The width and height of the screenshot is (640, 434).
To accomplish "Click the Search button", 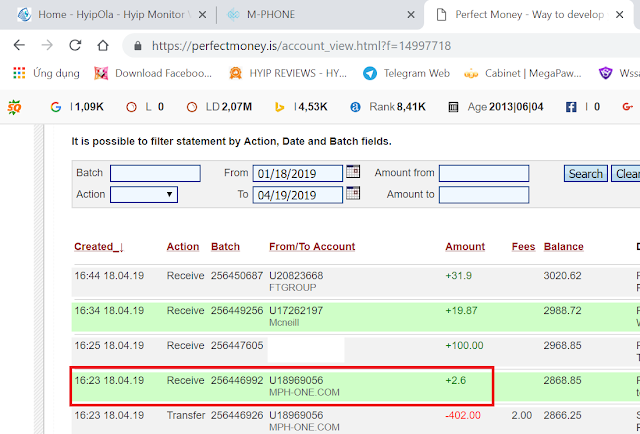I will (x=586, y=174).
